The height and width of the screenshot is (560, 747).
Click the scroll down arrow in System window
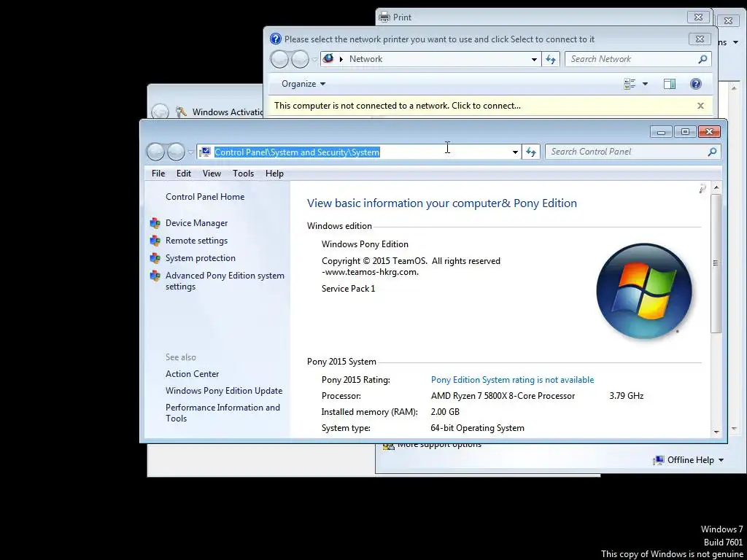[716, 432]
